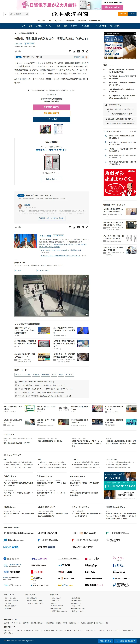The height and width of the screenshot is (644, 140).
Task: Save article with lower paperclip icon
Action: point(16,227)
